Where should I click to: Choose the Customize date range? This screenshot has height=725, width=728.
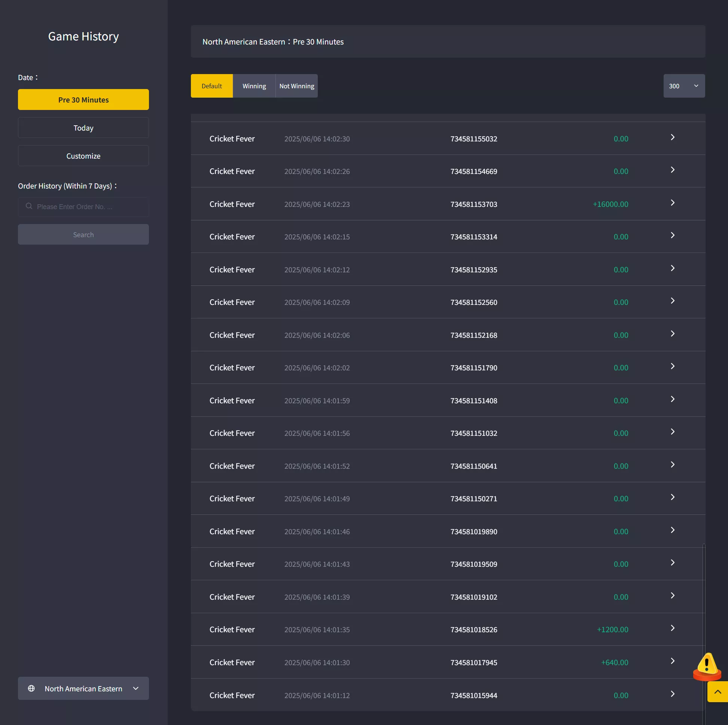click(x=83, y=156)
